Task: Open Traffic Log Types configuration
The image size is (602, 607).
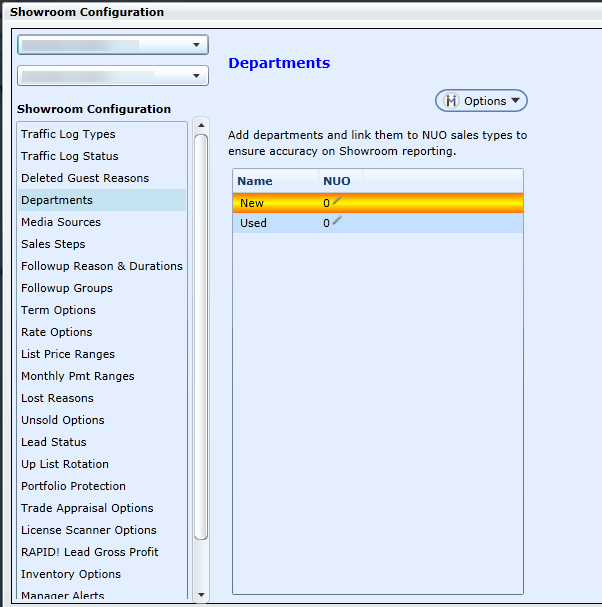Action: [68, 134]
